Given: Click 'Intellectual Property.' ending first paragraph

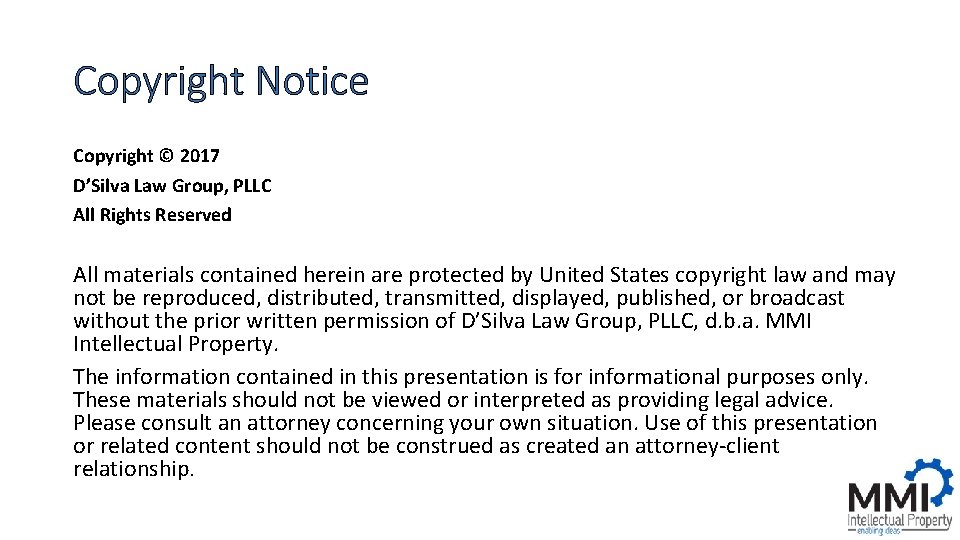Looking at the screenshot, I should pyautogui.click(x=176, y=344).
